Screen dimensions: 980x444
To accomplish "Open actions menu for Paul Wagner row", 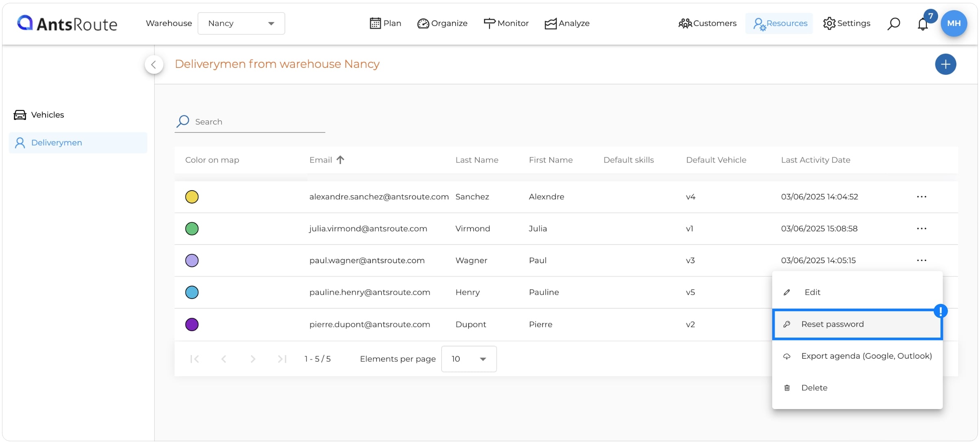I will click(x=921, y=260).
